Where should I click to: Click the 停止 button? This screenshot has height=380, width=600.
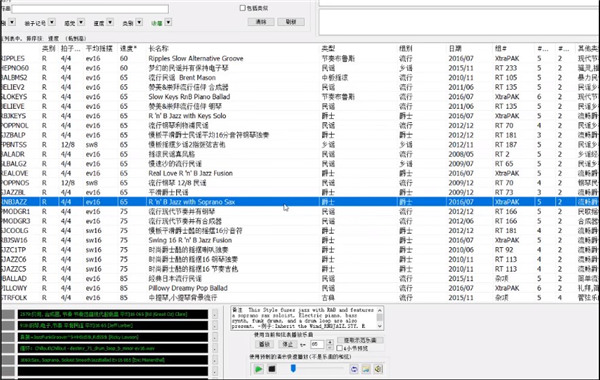[x=287, y=344]
